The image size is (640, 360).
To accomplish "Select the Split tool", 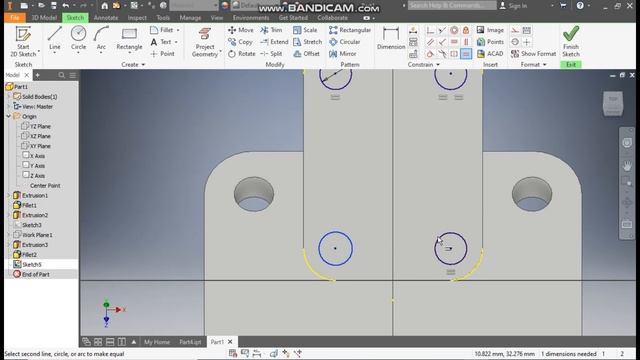I will [271, 53].
